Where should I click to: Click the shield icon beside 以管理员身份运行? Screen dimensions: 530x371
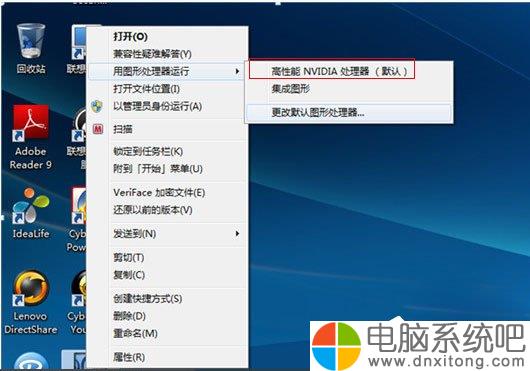click(x=97, y=106)
